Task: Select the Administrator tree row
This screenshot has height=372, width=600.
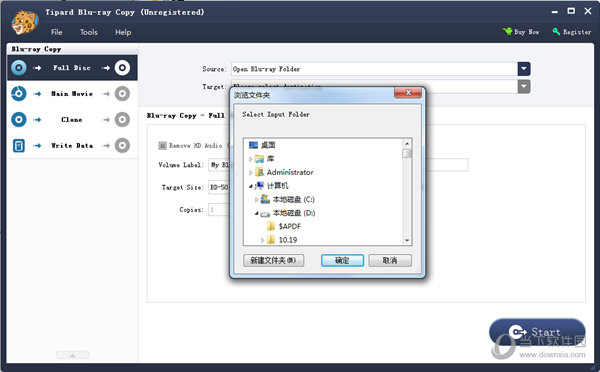Action: (284, 172)
